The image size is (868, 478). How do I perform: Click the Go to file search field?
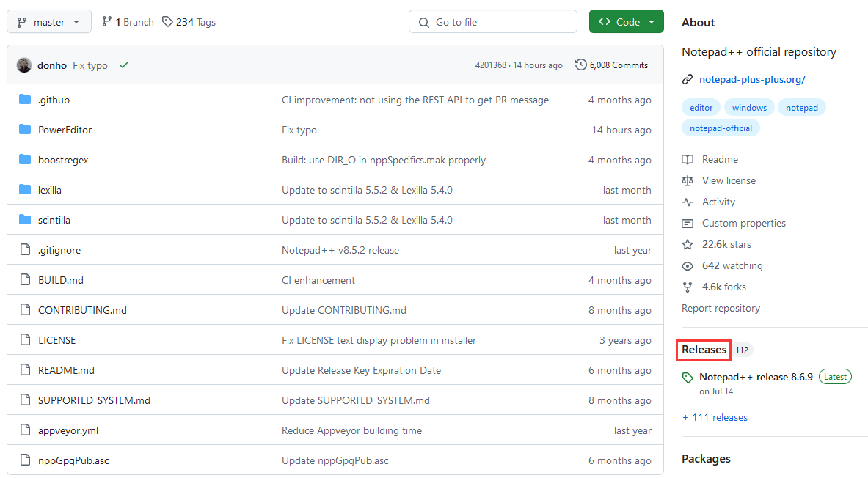point(492,22)
